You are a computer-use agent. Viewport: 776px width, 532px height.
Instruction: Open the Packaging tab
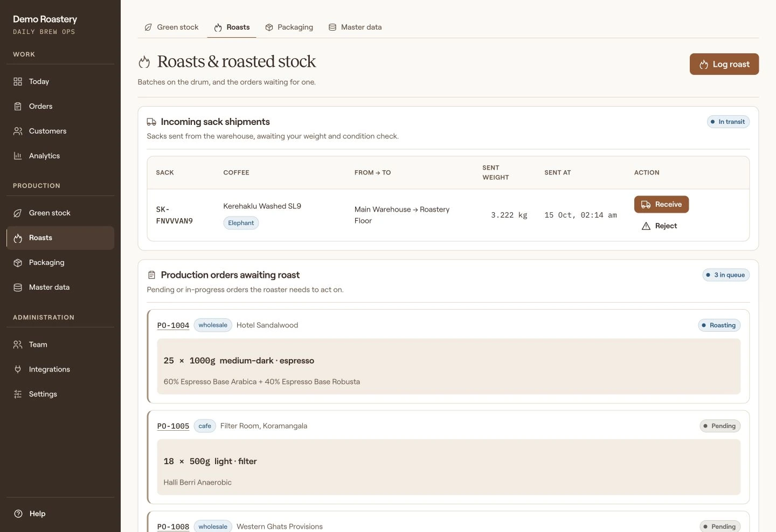coord(289,27)
